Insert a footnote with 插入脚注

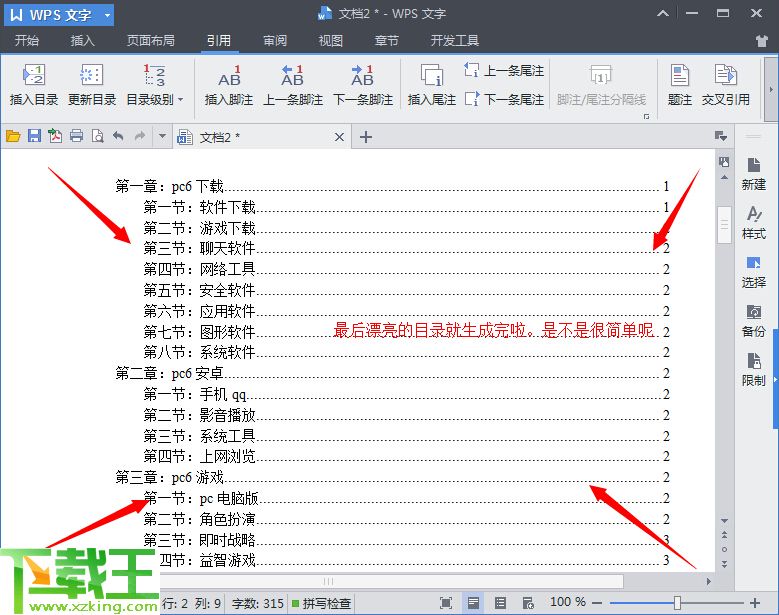(229, 85)
